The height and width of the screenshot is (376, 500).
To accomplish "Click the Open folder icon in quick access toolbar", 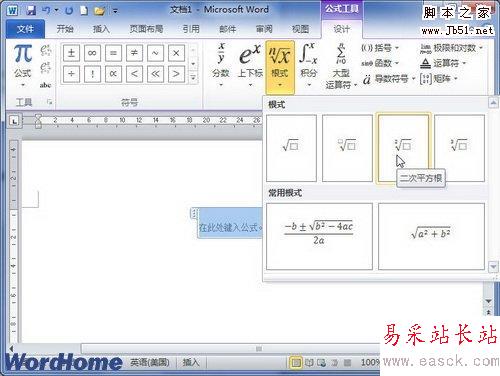I will [x=99, y=11].
